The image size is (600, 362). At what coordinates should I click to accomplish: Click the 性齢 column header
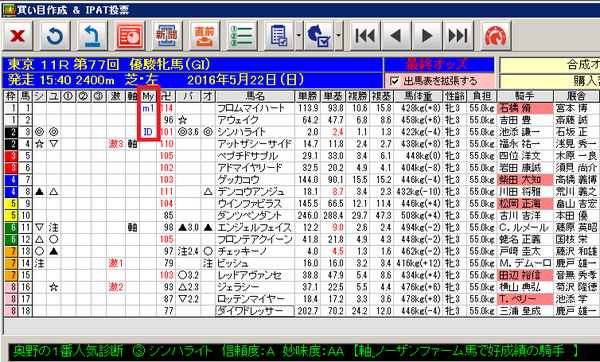(x=455, y=96)
